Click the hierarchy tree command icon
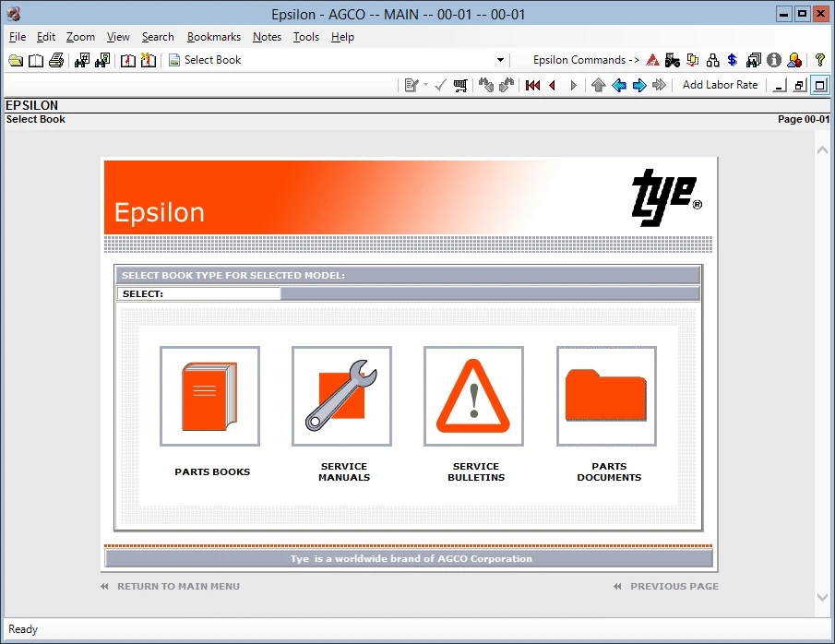 [x=712, y=60]
